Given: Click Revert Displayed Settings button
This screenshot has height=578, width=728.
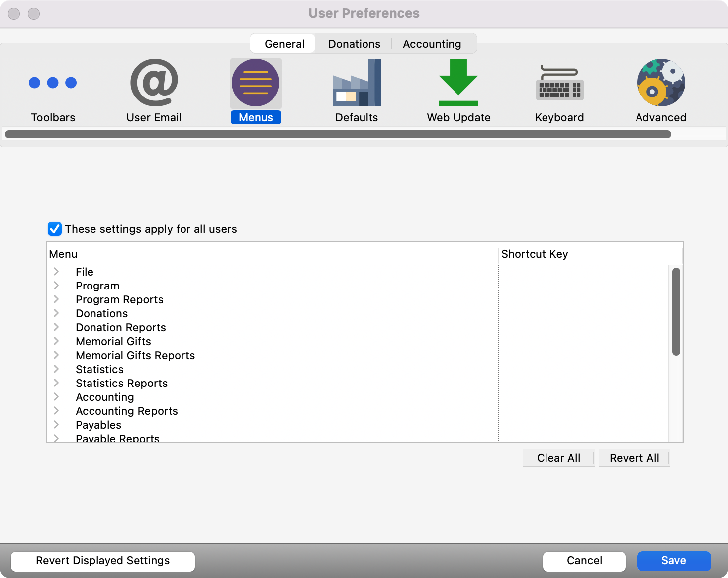Looking at the screenshot, I should 103,561.
